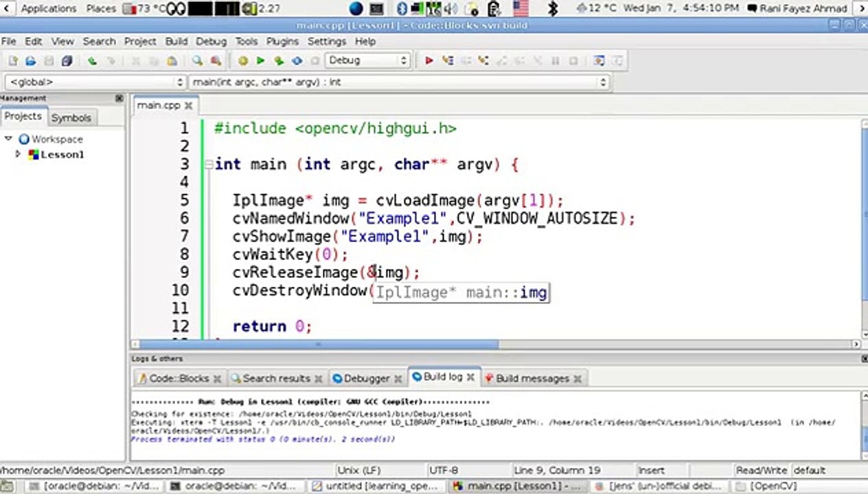
Task: Toggle code fold at line 3
Action: click(x=208, y=165)
